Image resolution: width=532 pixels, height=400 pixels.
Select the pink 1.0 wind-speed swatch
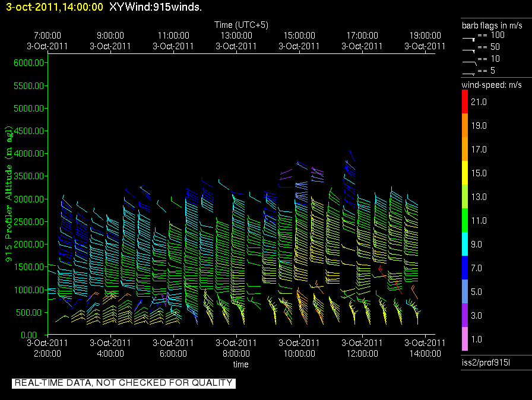(465, 339)
